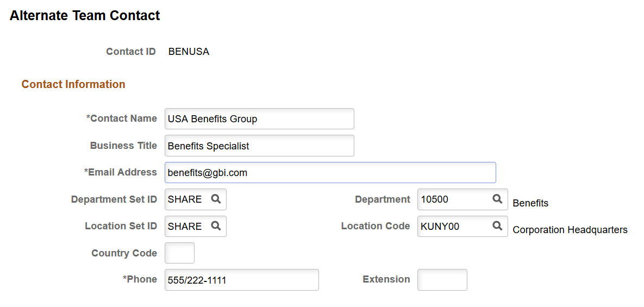This screenshot has height=307, width=644.
Task: Click the Phone field with 555/222-1111
Action: [241, 280]
